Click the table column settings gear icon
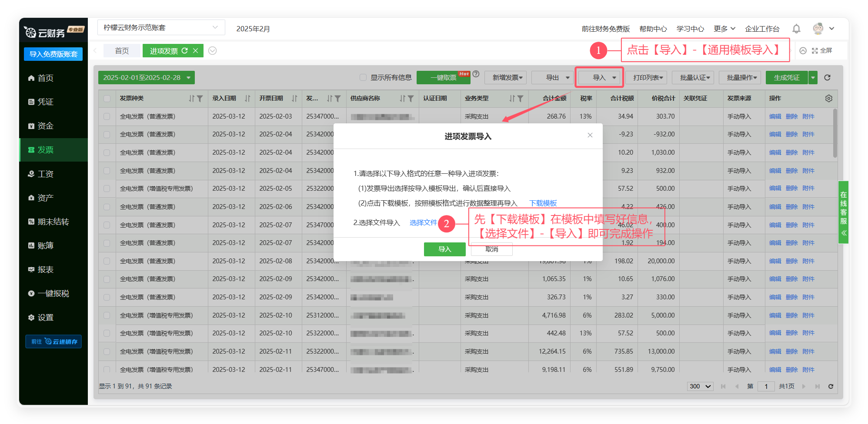 coord(828,99)
